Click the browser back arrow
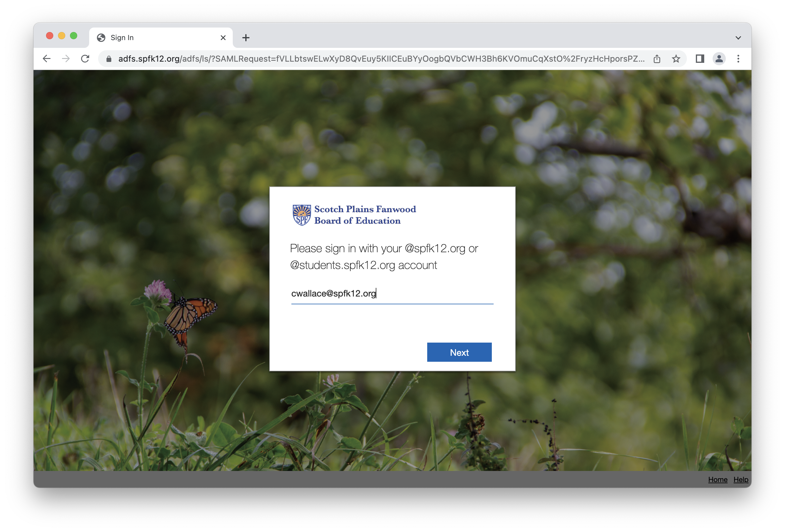Image resolution: width=785 pixels, height=532 pixels. point(47,59)
